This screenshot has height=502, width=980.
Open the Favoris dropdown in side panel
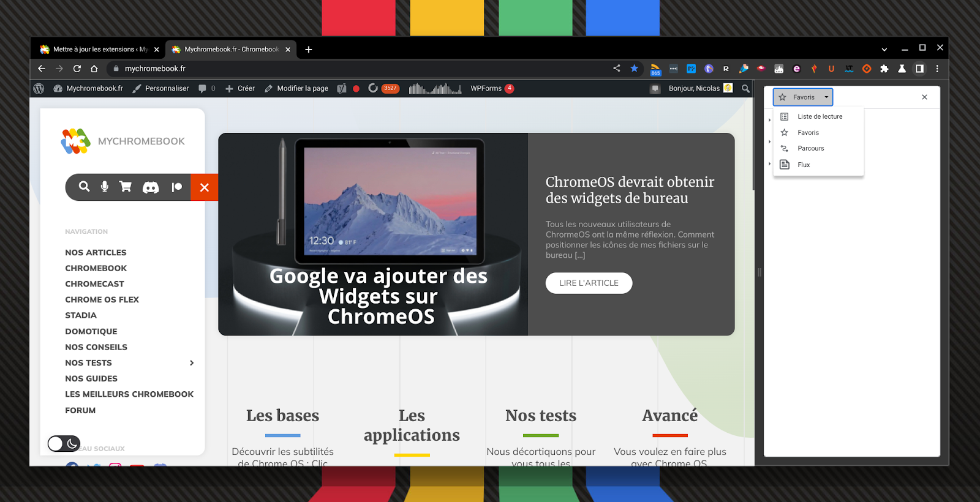point(803,97)
